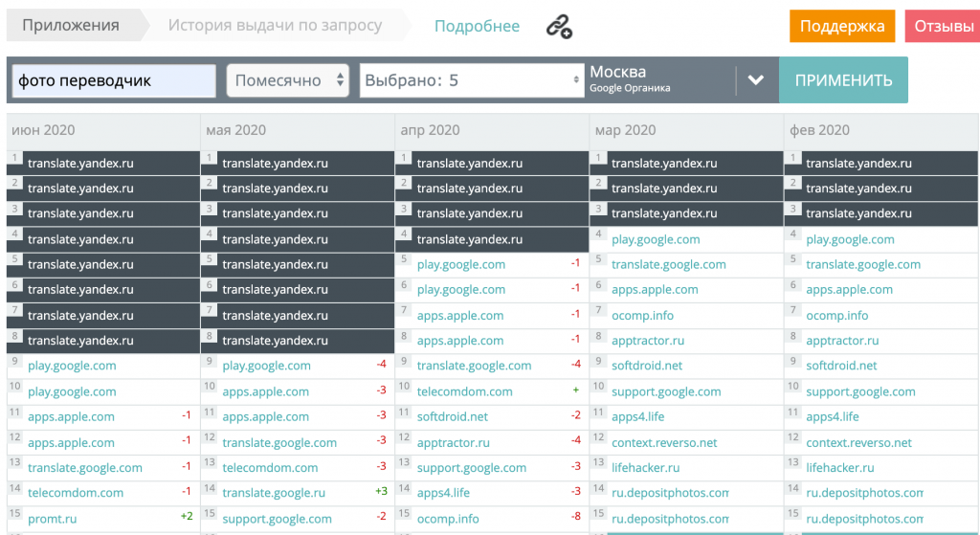Select translate.yandex.ru row 4 in April column
The width and height of the screenshot is (980, 535).
pos(492,239)
